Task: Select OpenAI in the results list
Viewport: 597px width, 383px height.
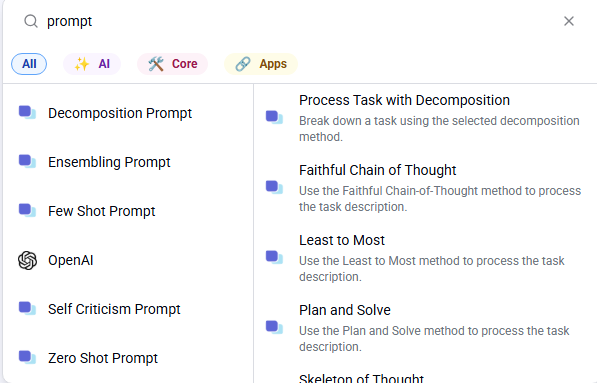Action: (x=128, y=260)
